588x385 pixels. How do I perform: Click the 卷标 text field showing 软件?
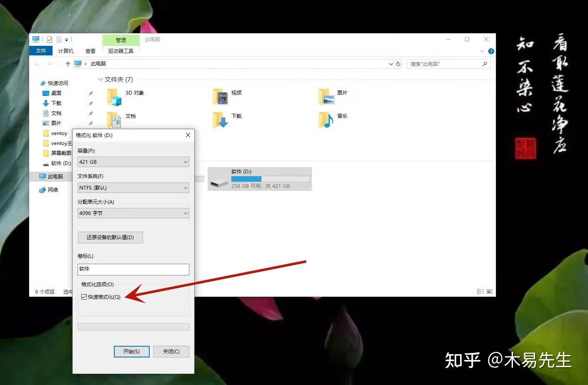[x=133, y=269]
